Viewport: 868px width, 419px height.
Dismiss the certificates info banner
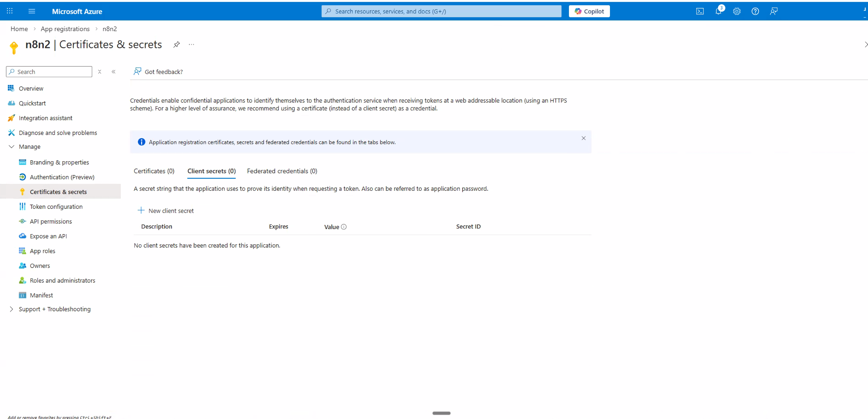583,138
